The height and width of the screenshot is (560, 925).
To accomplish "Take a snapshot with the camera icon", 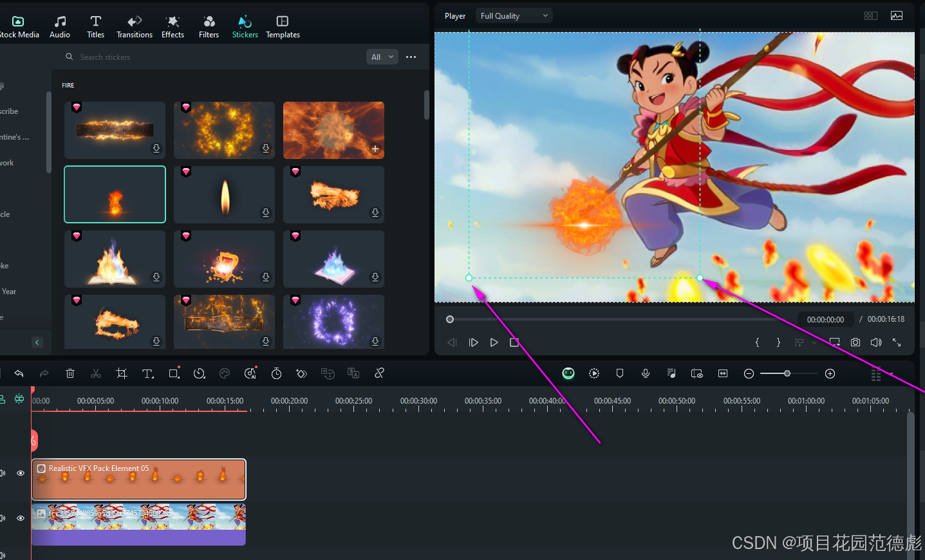I will (x=855, y=342).
